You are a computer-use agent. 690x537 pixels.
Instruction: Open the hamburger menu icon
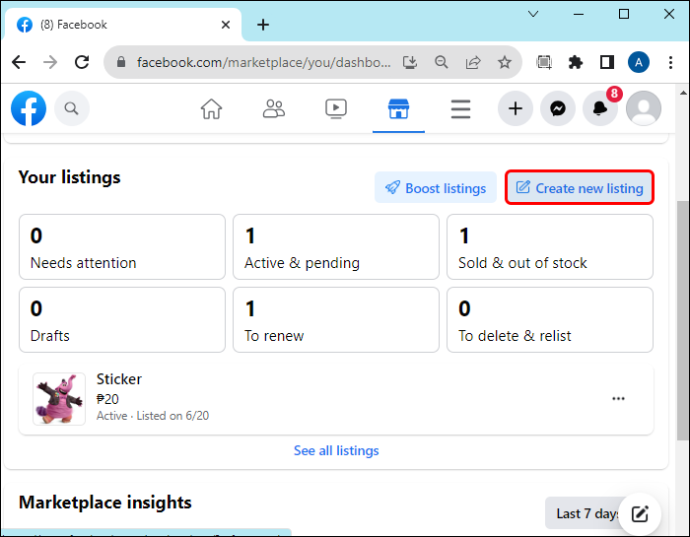click(461, 109)
